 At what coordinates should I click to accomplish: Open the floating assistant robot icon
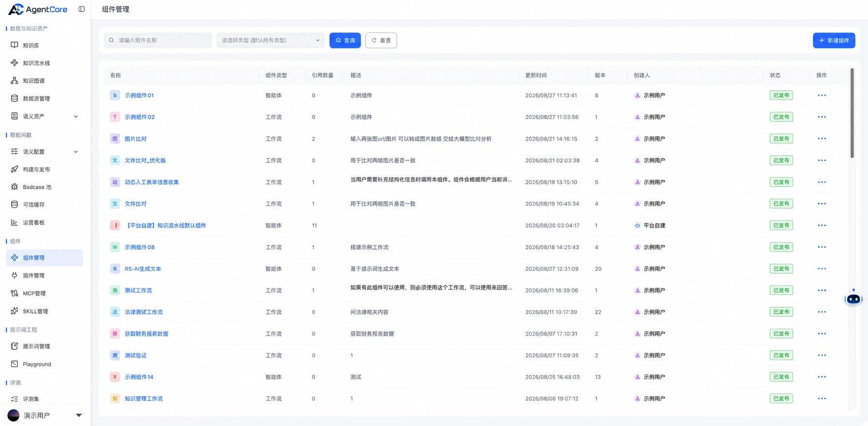pyautogui.click(x=853, y=298)
